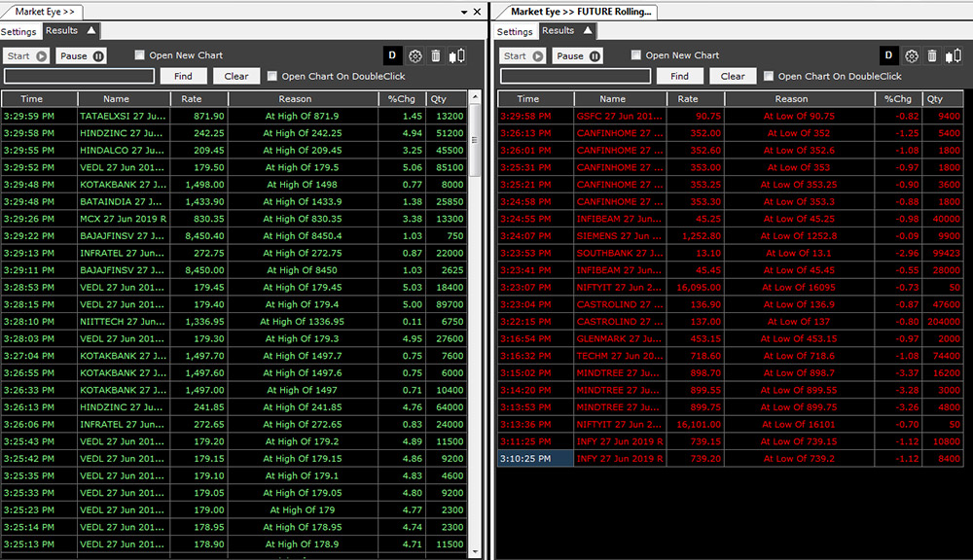This screenshot has width=973, height=560.
Task: Click Pause button in right panel
Action: (x=578, y=55)
